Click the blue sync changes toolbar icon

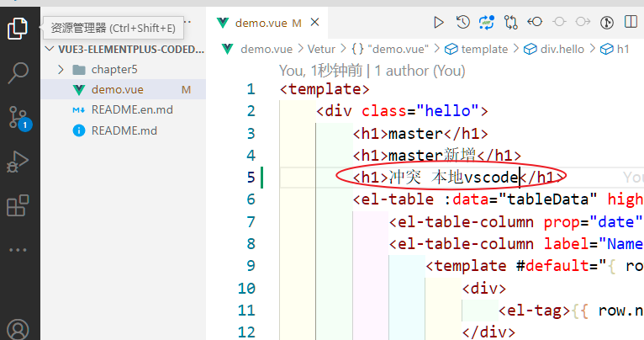pyautogui.click(x=487, y=22)
